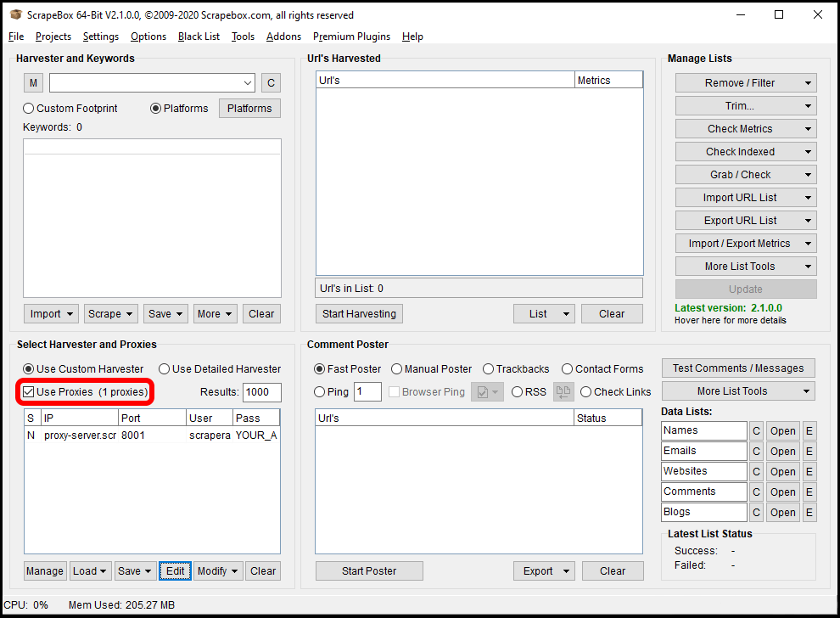Switch poster mode to Trackbacks
840x618 pixels.
tap(486, 368)
